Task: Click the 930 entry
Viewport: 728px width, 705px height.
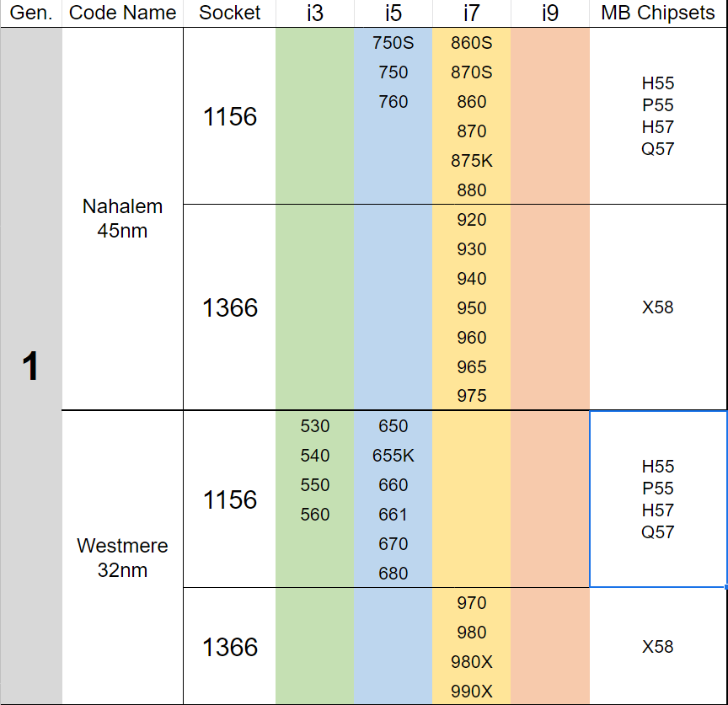Action: (472, 249)
